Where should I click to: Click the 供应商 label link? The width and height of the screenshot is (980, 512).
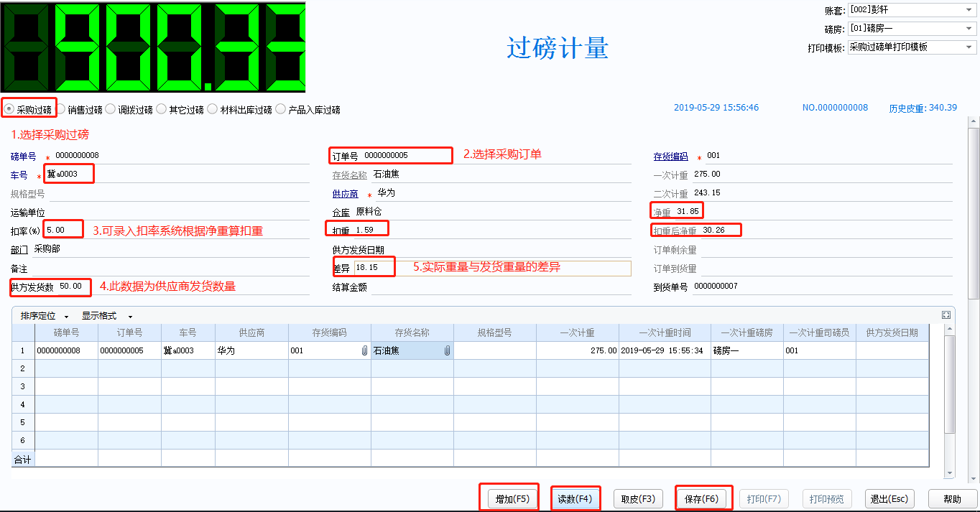[x=345, y=193]
